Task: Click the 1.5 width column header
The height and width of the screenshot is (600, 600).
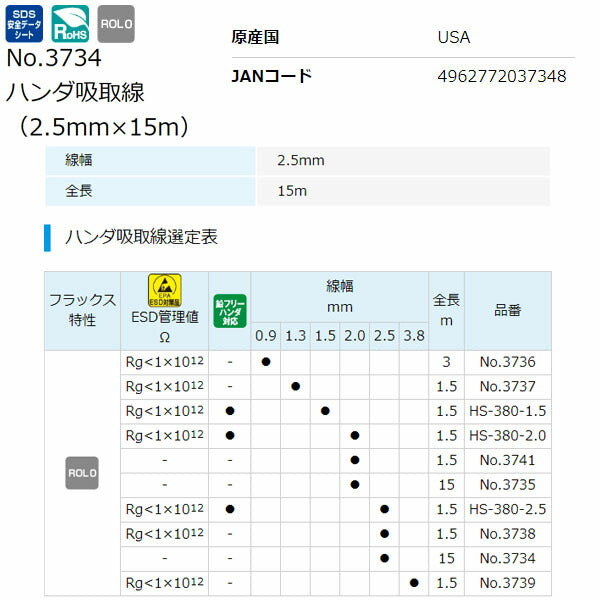Action: click(325, 336)
